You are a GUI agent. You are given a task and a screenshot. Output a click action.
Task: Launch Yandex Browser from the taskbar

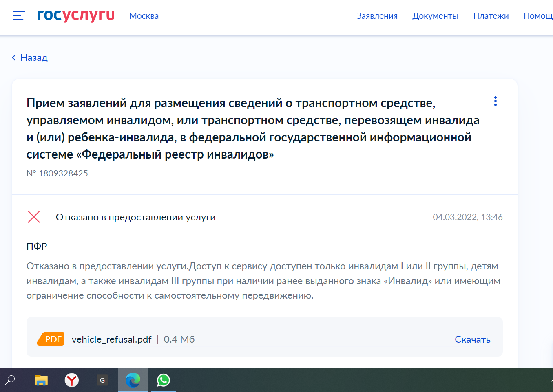pos(72,380)
